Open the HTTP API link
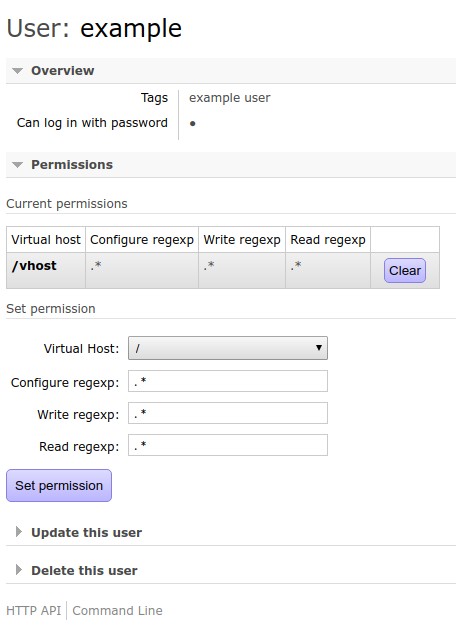This screenshot has width=456, height=632. point(33,610)
